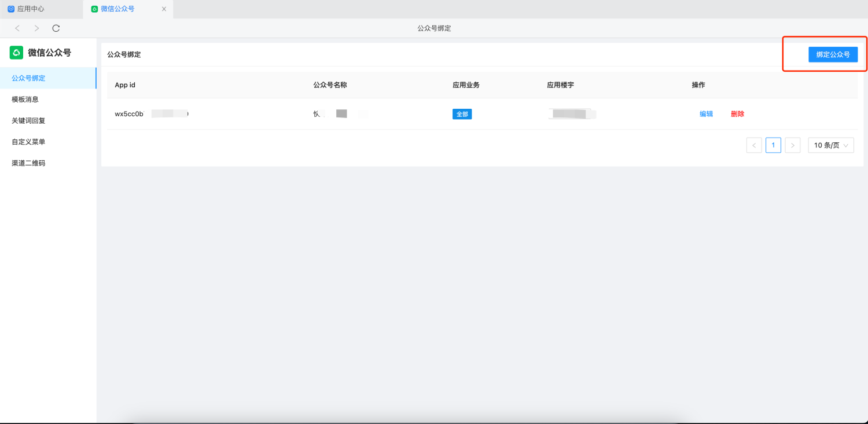Image resolution: width=868 pixels, height=424 pixels.
Task: Click the blue 绑定公众号 button
Action: click(x=833, y=54)
